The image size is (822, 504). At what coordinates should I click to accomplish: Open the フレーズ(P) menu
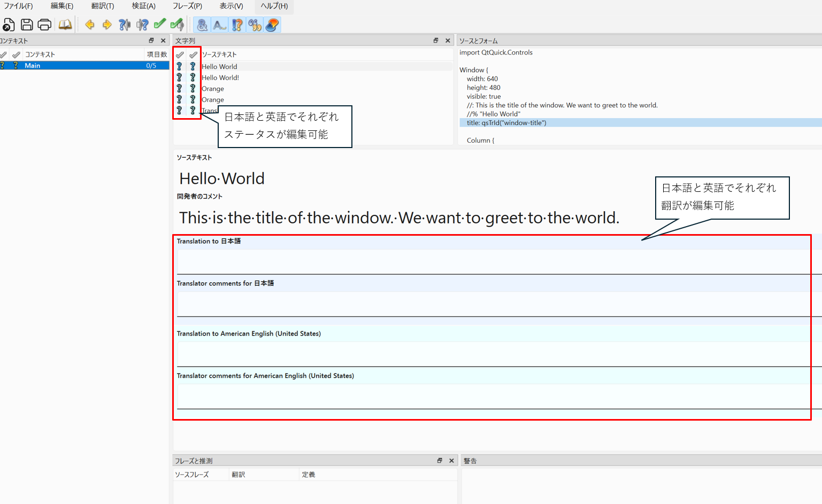187,6
